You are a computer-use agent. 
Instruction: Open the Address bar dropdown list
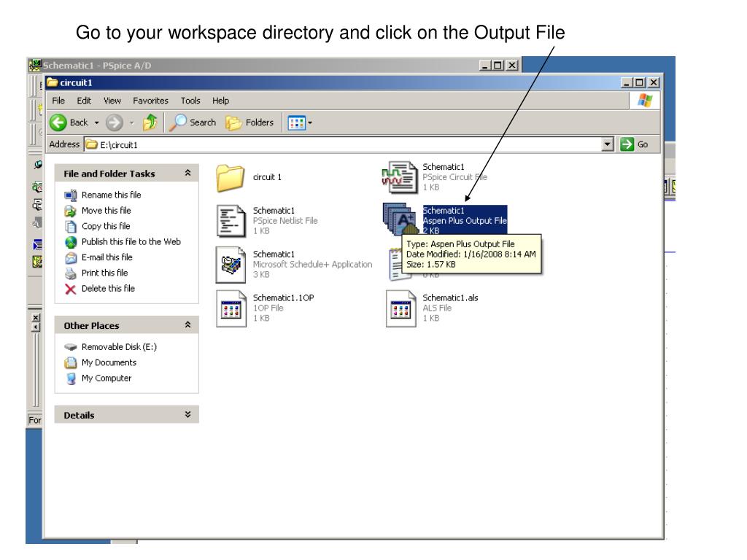point(608,144)
